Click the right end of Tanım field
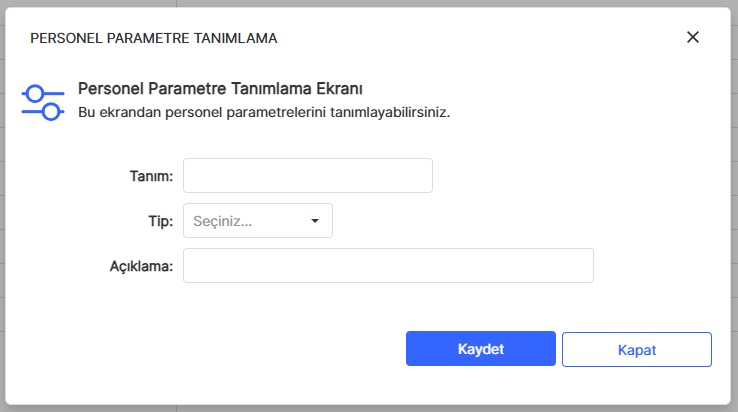Screen dimensions: 738x412 pos(420,175)
